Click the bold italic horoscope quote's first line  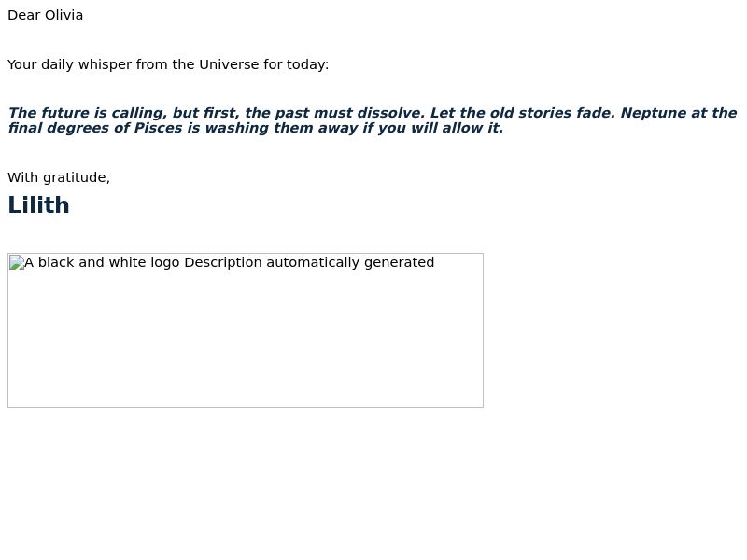click(x=373, y=113)
